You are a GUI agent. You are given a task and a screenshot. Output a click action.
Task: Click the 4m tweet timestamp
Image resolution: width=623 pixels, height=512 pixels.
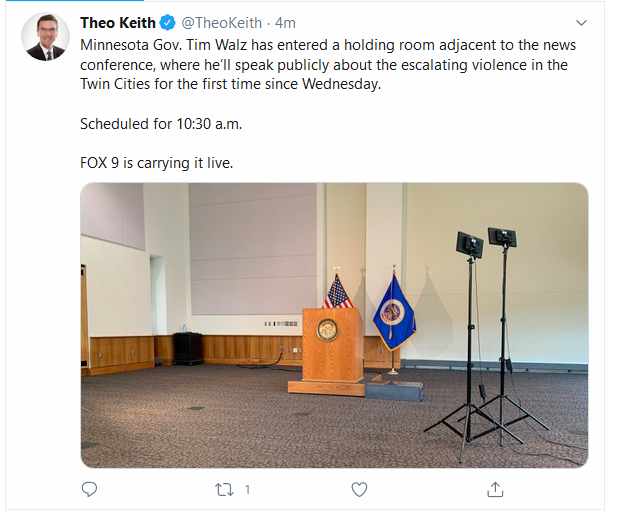click(x=286, y=23)
